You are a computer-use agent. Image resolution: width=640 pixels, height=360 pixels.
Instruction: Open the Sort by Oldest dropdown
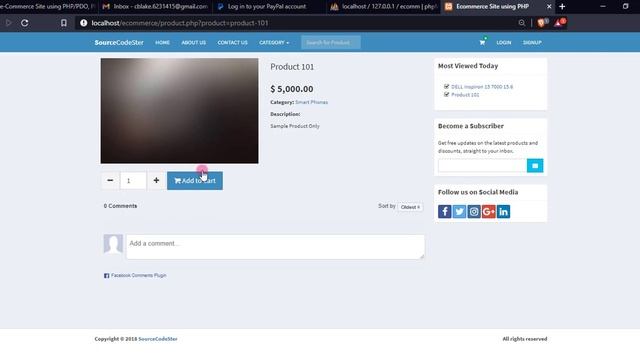coord(410,207)
